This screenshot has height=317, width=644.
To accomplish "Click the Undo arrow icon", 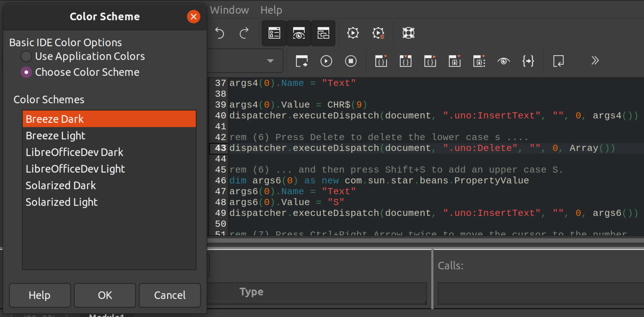I will [220, 33].
